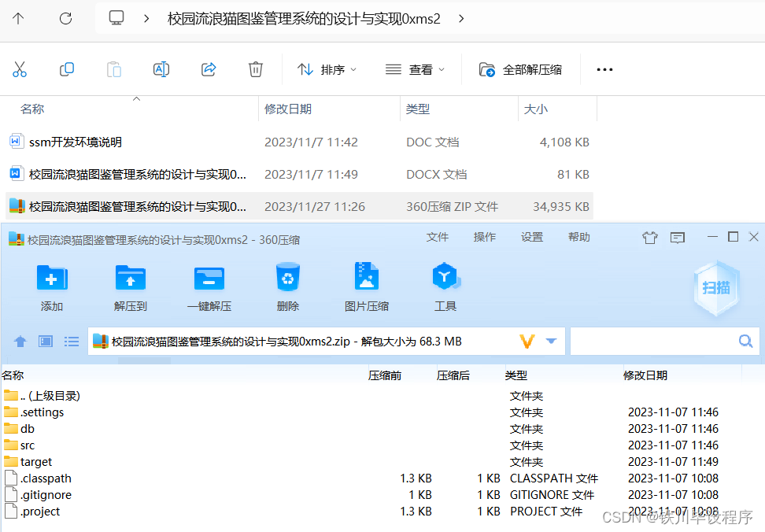The width and height of the screenshot is (765, 532).
Task: Sort Explorer files by 大小 column header
Action: (x=535, y=109)
